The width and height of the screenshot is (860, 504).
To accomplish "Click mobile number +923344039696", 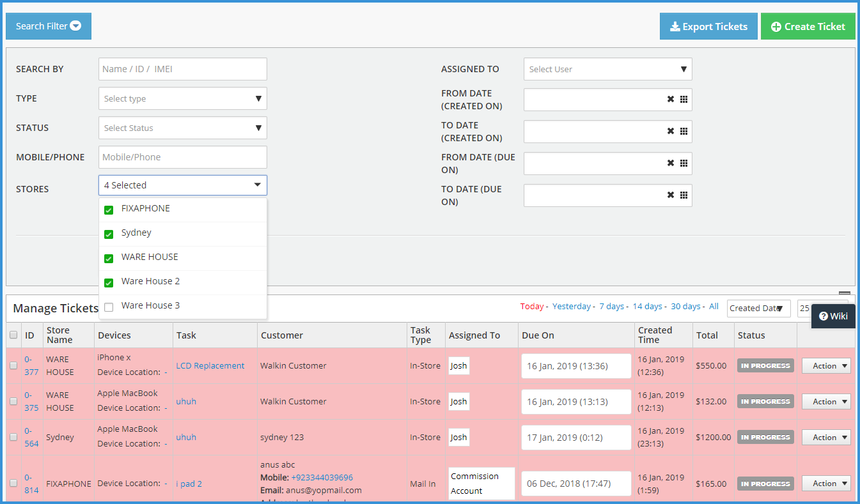I will coord(322,477).
